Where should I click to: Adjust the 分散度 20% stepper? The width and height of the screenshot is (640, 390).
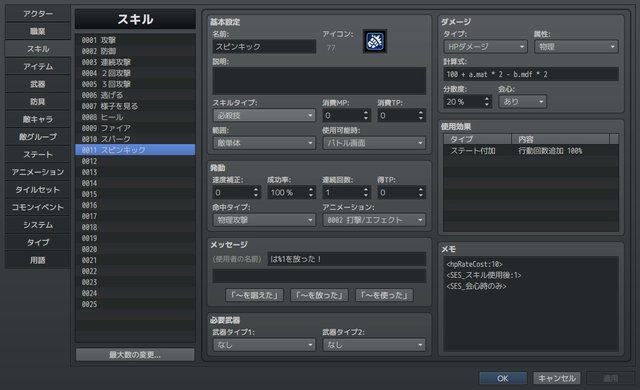pyautogui.click(x=487, y=102)
